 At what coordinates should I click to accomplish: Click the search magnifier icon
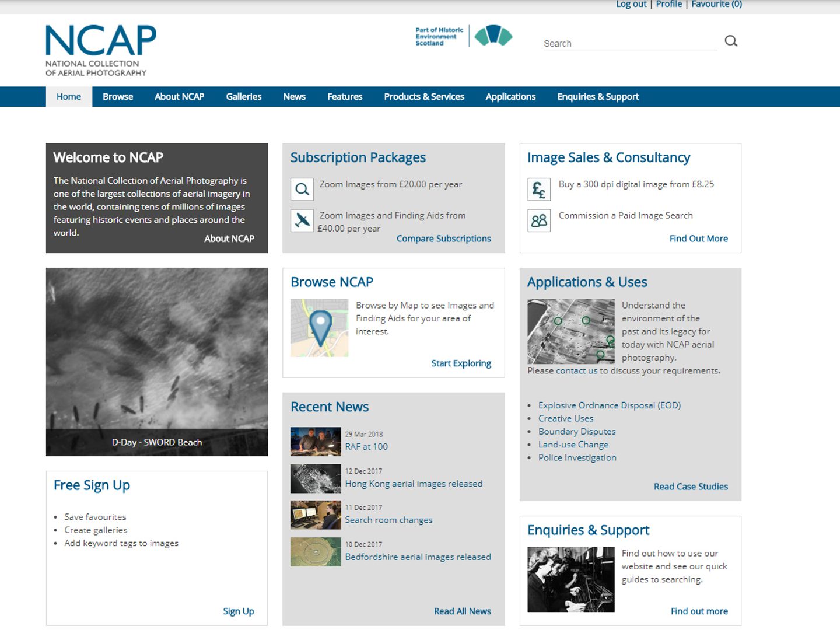tap(731, 41)
